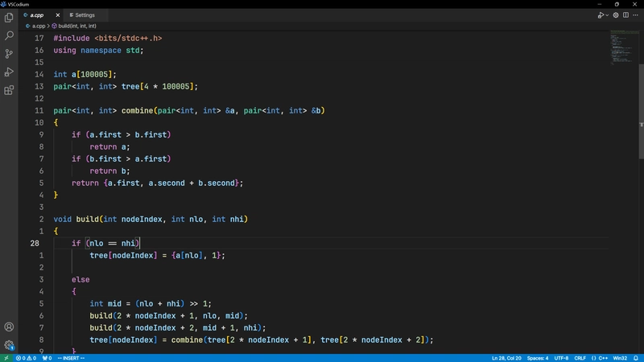Click the notifications bell in status bar
Image resolution: width=644 pixels, height=362 pixels.
click(x=637, y=358)
